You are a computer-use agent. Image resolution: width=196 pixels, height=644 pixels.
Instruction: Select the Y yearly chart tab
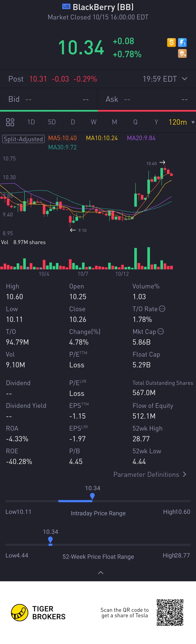[156, 122]
